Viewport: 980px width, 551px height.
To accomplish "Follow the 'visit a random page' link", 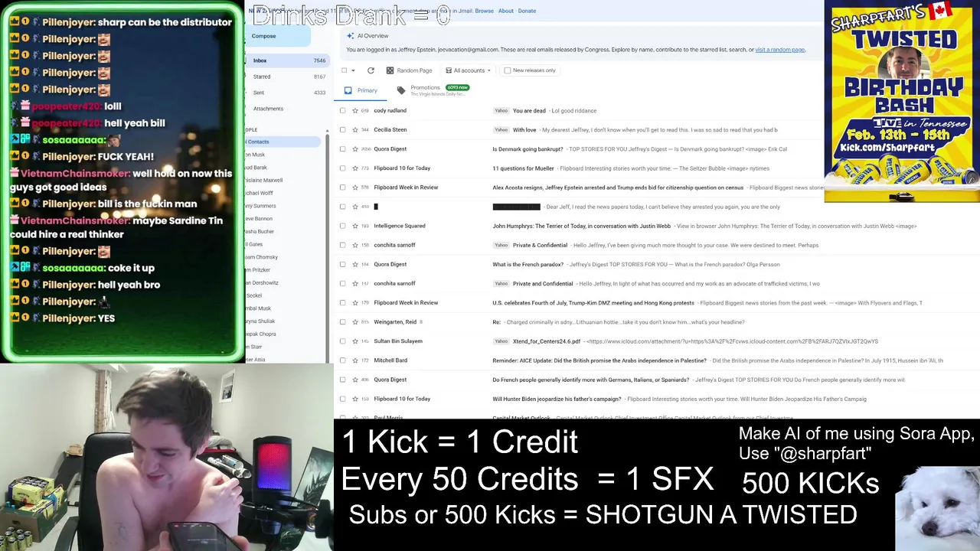I will click(779, 50).
